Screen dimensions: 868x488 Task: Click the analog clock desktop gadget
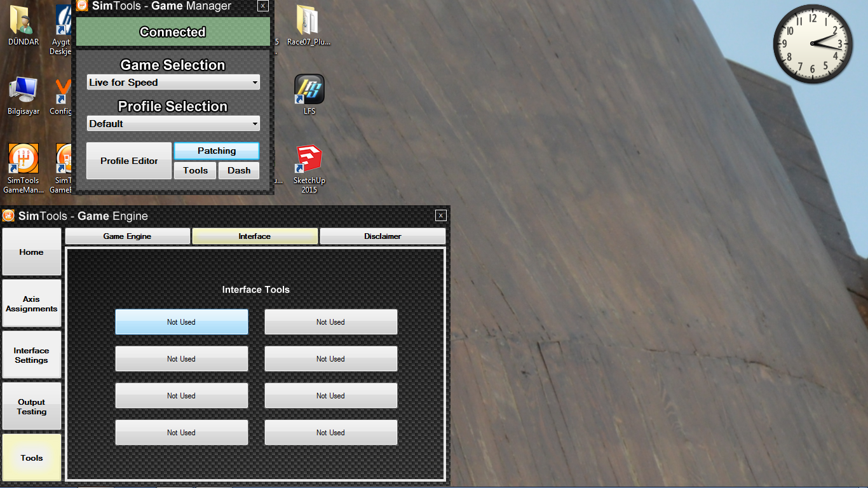click(x=813, y=43)
